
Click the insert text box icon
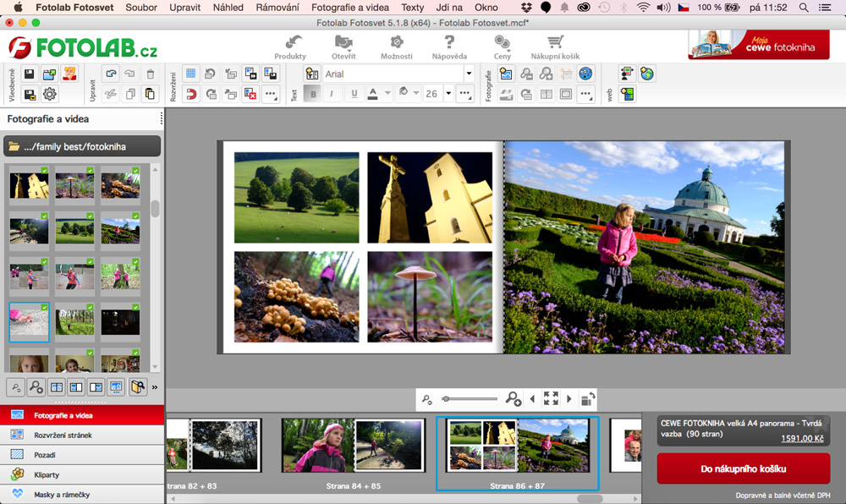311,74
